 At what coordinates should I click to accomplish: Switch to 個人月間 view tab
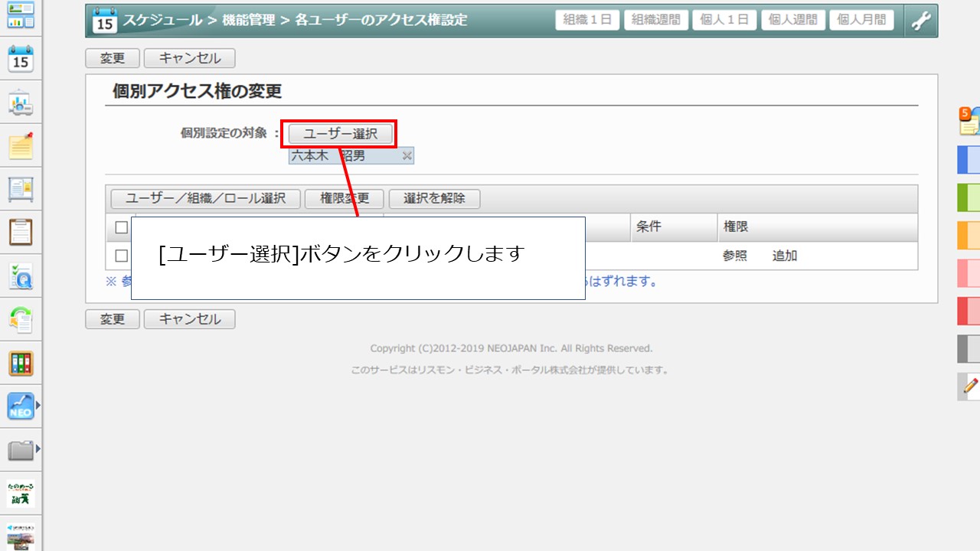861,21
